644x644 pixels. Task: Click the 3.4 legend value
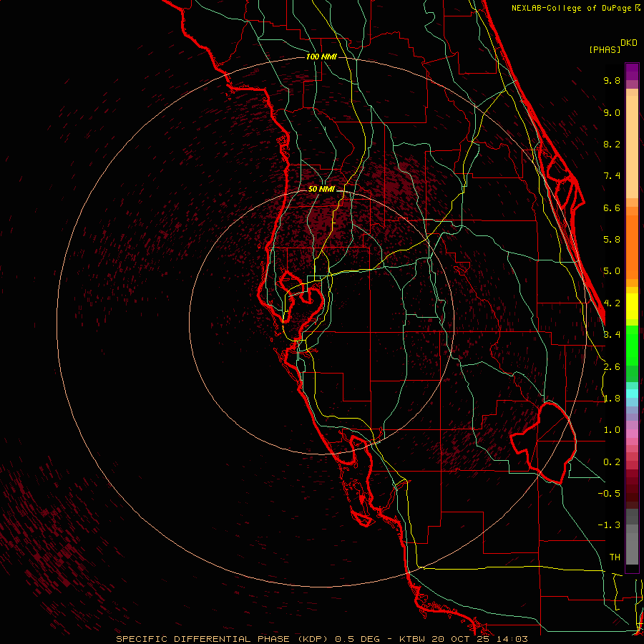(x=612, y=335)
